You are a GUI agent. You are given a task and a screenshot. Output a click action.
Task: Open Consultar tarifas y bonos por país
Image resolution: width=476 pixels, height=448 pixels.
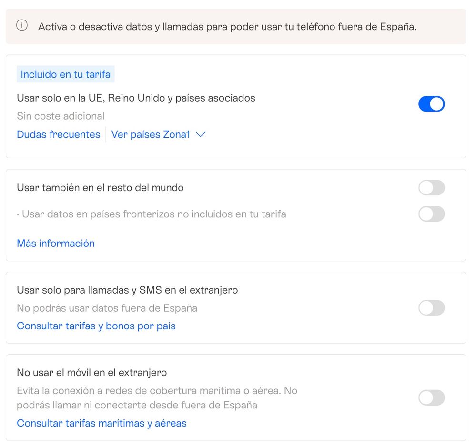click(x=96, y=326)
